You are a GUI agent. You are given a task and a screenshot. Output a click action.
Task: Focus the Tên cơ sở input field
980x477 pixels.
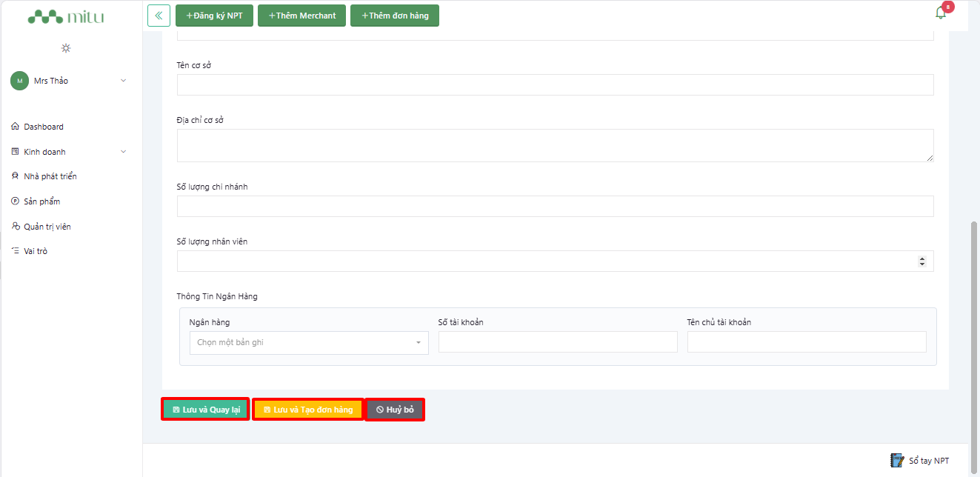[555, 85]
